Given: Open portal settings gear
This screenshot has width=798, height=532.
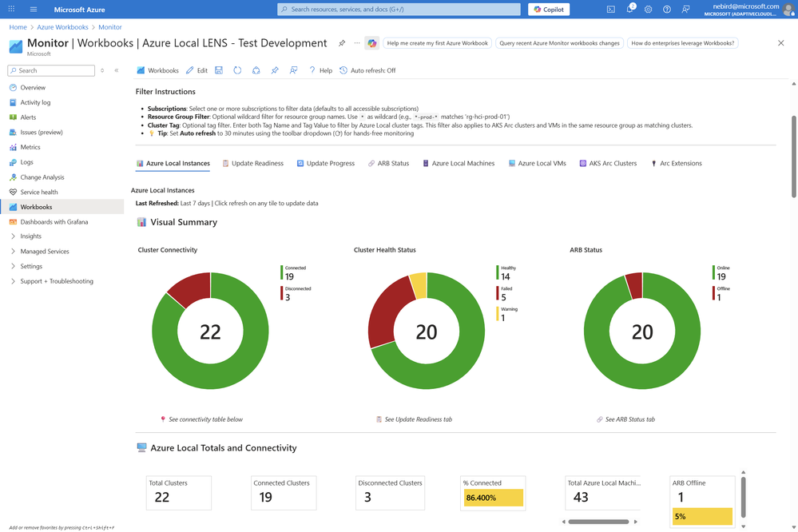Looking at the screenshot, I should coord(648,9).
